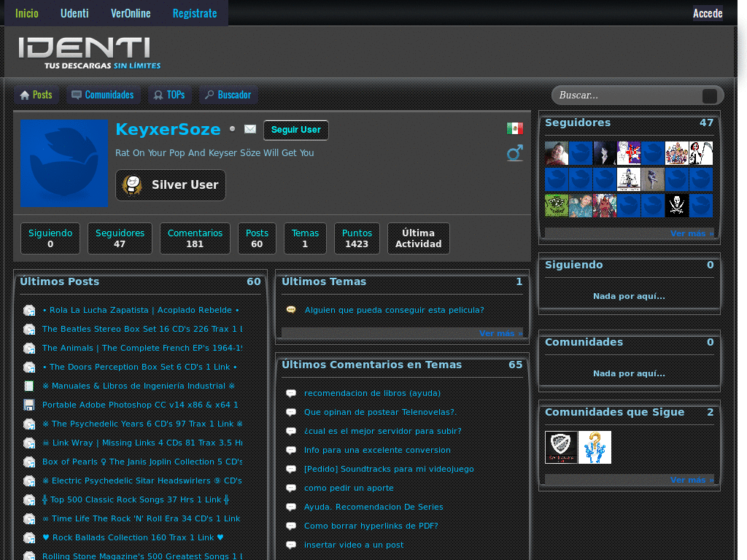Screen dimensions: 747x560
Task: Expand Ver más in Comunidades que Sigue
Action: pyautogui.click(x=691, y=480)
